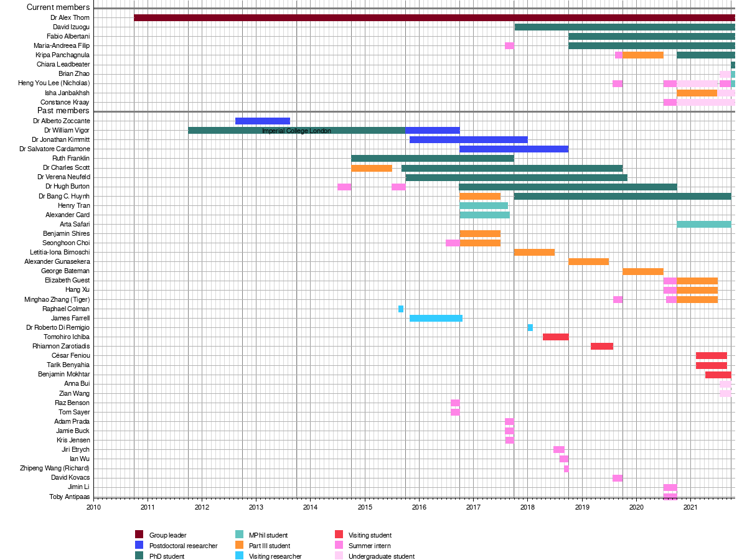
Task: Click Arta Safari's MPhil student bar
Action: 703,224
